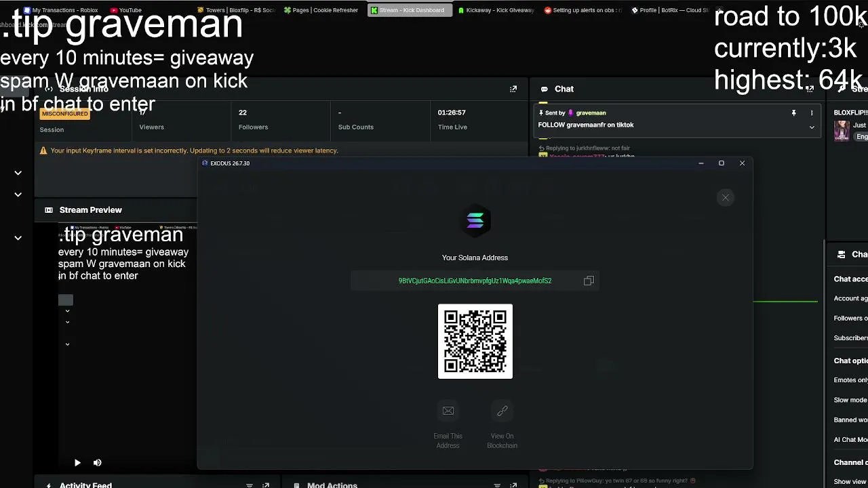
Task: Mute the Stream Preview audio
Action: (97, 462)
